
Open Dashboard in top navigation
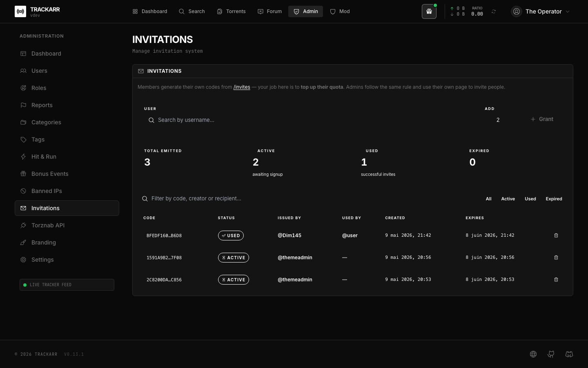point(150,11)
